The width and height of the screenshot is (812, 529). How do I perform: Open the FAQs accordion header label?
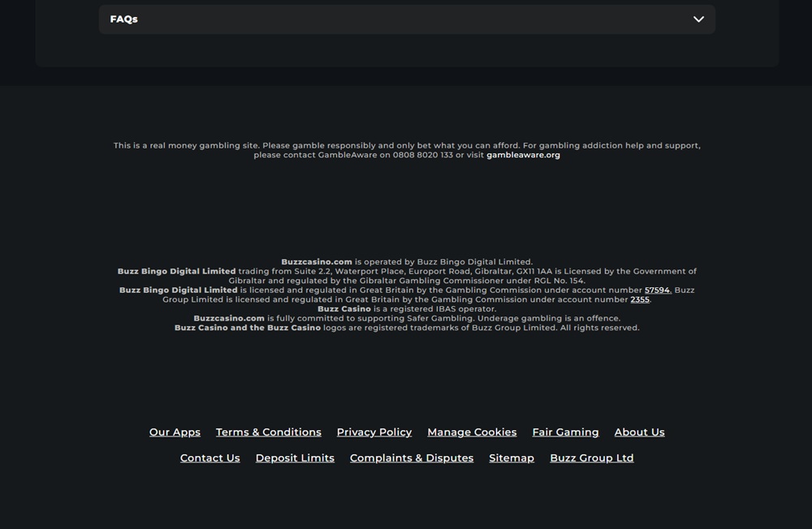tap(123, 19)
